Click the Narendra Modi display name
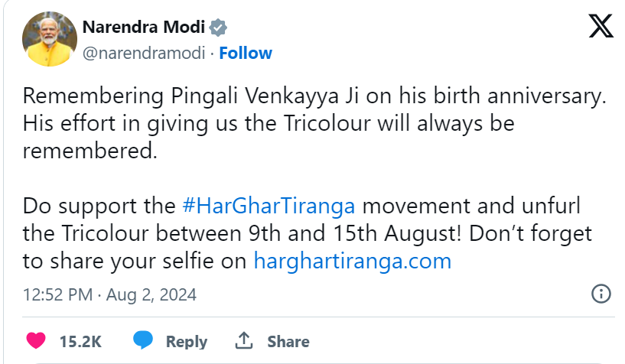Screen dimensions: 625x364 click(143, 28)
